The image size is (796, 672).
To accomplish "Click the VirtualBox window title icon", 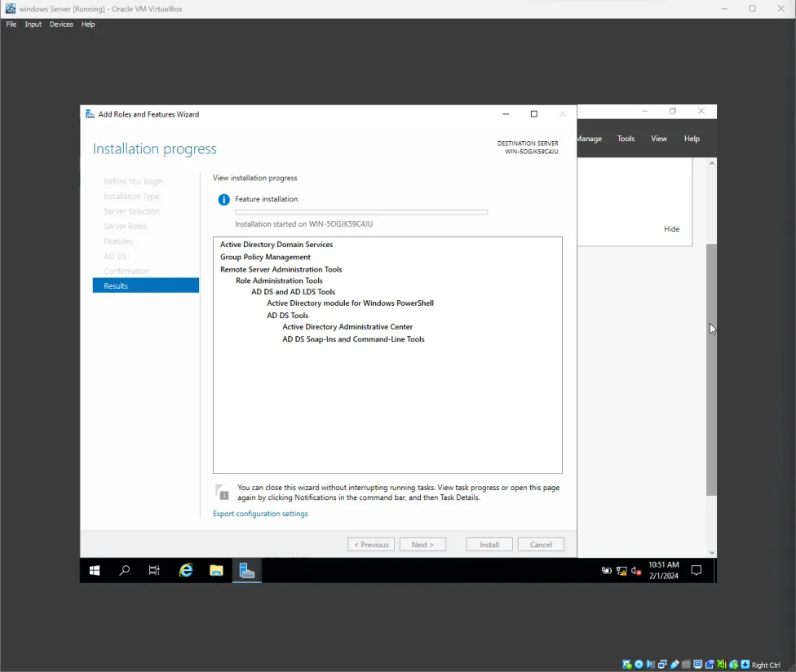I will [10, 9].
